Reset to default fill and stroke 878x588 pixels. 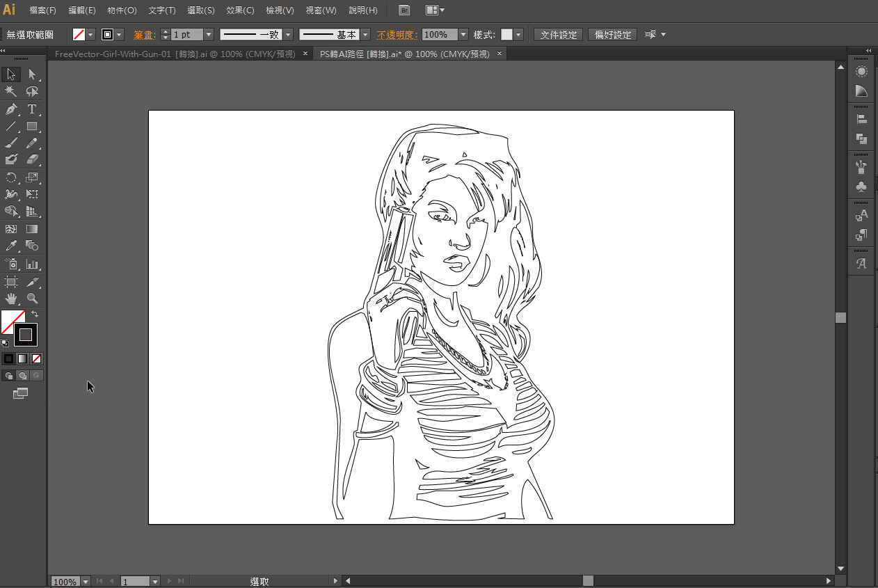click(x=5, y=342)
